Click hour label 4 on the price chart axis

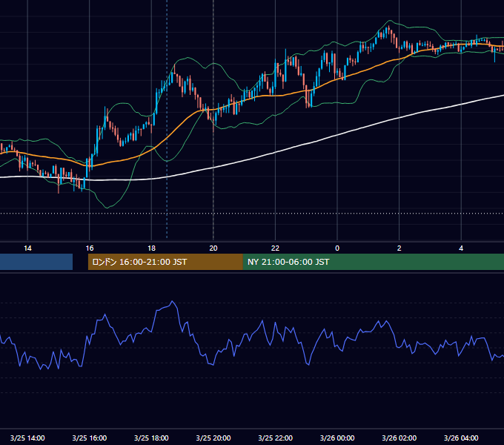461,248
